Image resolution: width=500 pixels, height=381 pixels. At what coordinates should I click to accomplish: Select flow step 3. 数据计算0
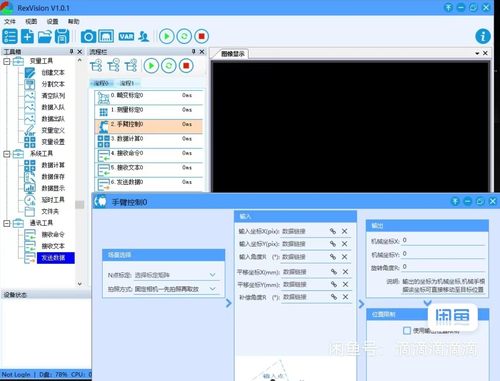point(149,140)
